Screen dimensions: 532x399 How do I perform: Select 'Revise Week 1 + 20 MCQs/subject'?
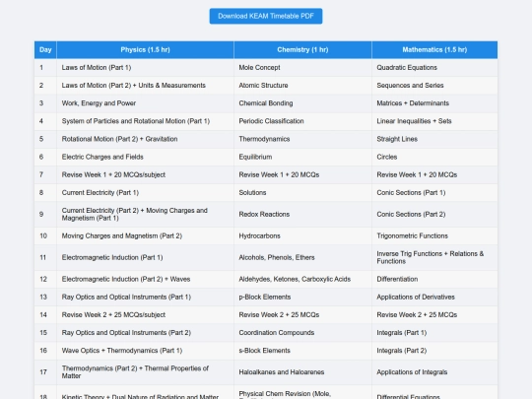(x=145, y=174)
